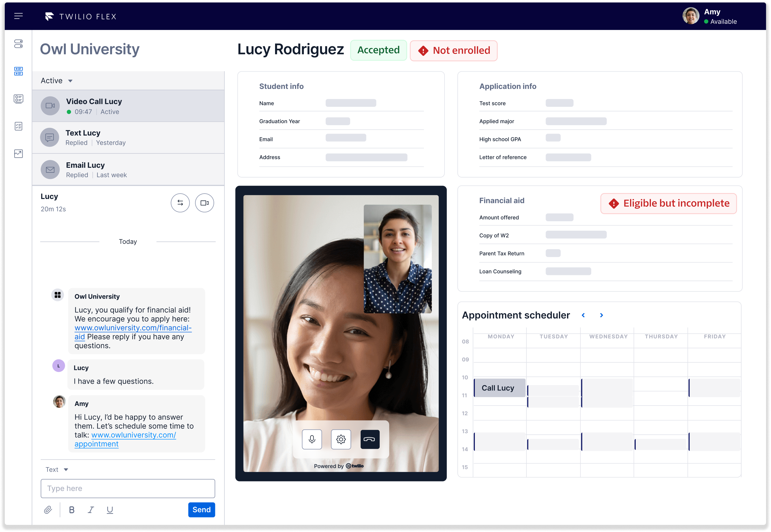This screenshot has height=532, width=771.
Task: Click the Email Lucy envelope icon
Action: (50, 170)
